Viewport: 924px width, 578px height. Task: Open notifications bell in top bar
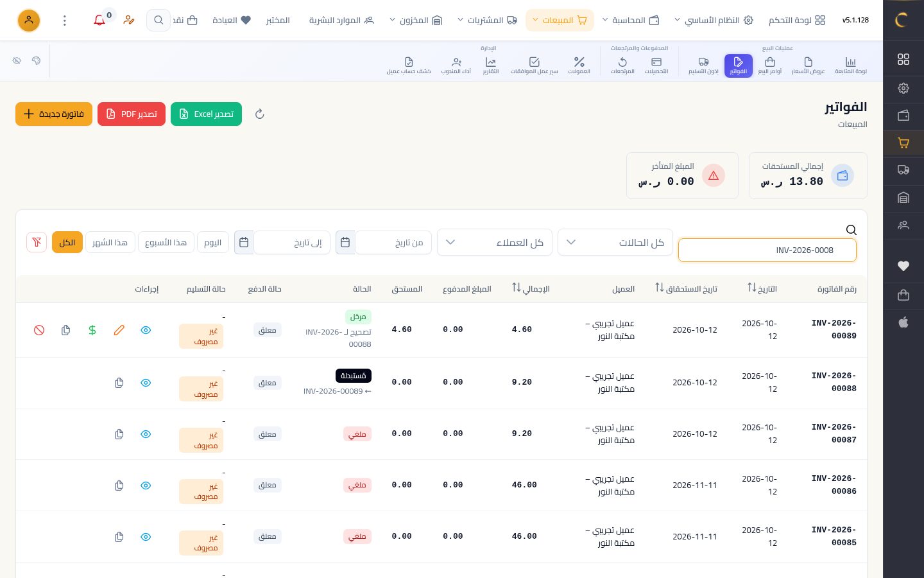(99, 21)
